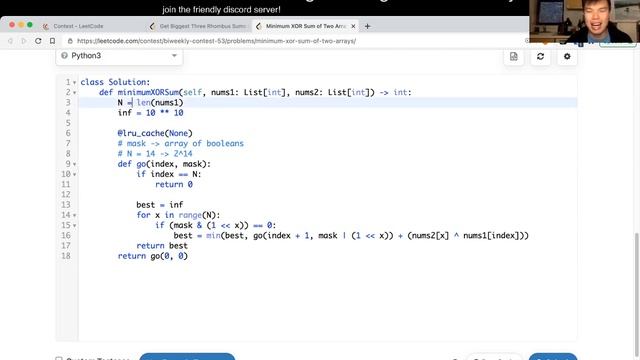The image size is (640, 360).
Task: Click the line 'def go(index, mask):'
Action: point(164,164)
